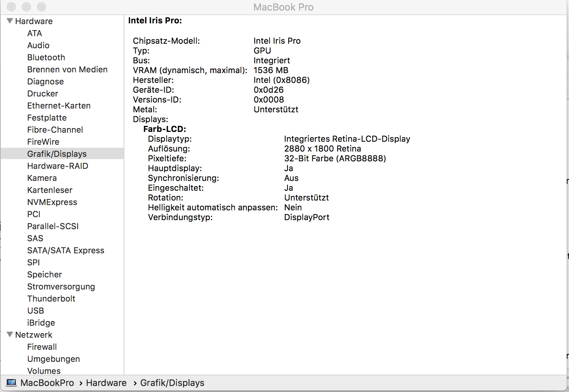
Task: Select SATA/SATA Express entry
Action: click(66, 250)
